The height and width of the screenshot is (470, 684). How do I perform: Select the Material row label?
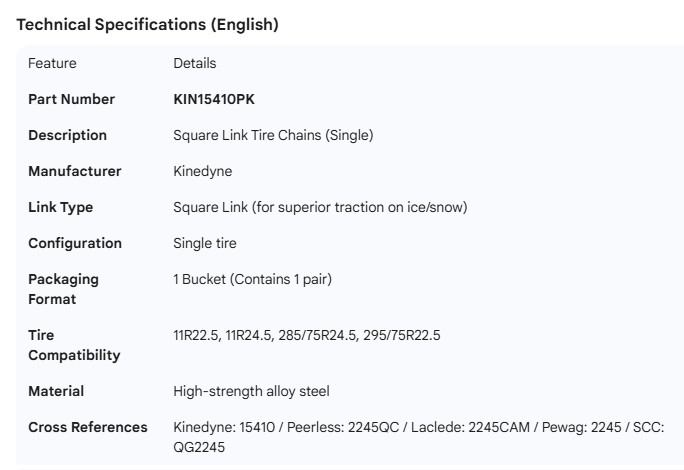(56, 391)
